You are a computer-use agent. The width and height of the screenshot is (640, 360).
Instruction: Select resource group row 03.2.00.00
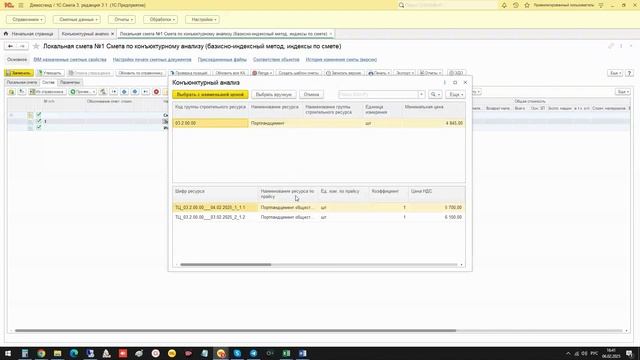pyautogui.click(x=319, y=123)
